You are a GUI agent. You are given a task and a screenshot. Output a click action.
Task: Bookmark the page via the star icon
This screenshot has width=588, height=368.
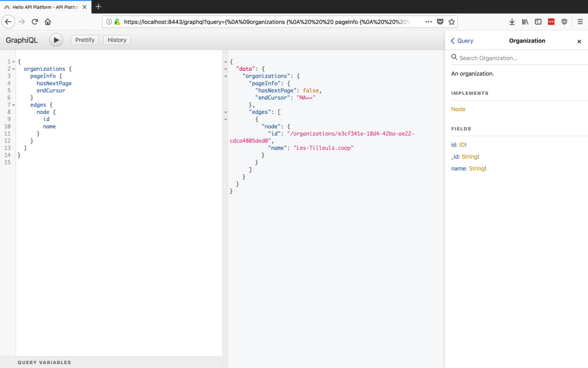pyautogui.click(x=452, y=21)
